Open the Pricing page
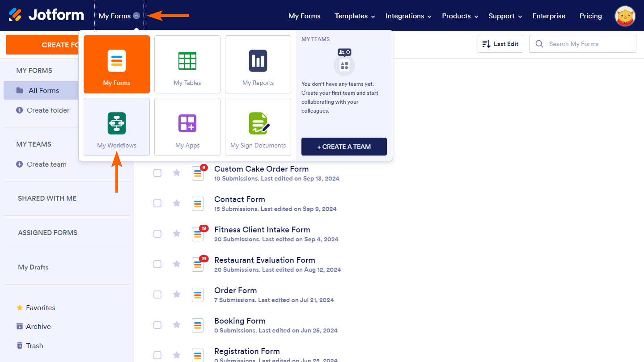Viewport: 644px width, 362px height. coord(591,16)
